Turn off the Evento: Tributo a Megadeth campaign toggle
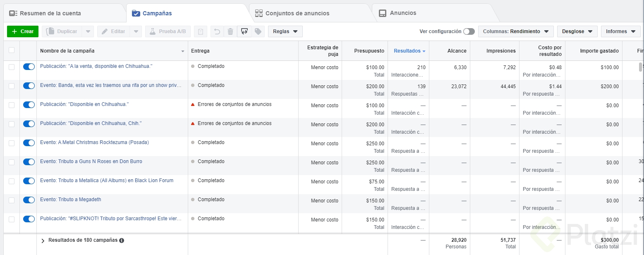Image resolution: width=644 pixels, height=255 pixels. (x=29, y=200)
